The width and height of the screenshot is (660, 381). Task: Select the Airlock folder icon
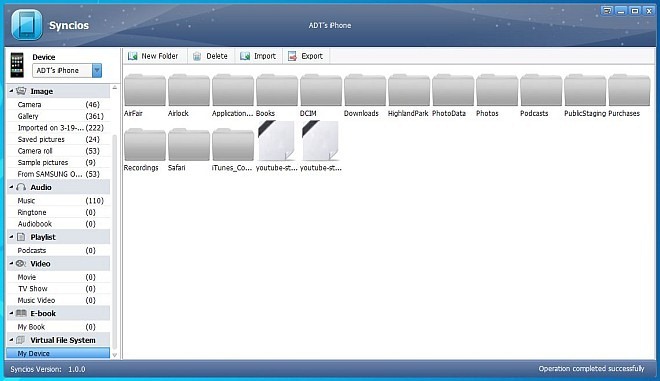coord(189,90)
